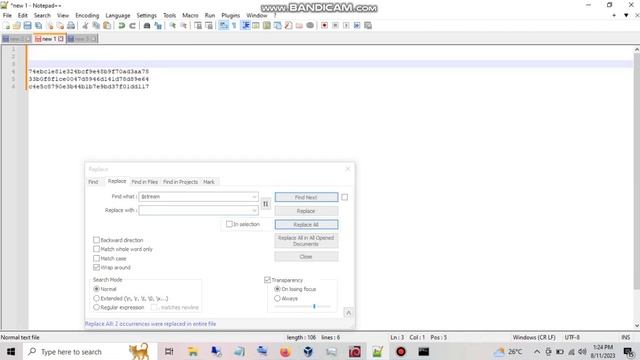The width and height of the screenshot is (640, 360).
Task: Toggle the Show Indent Guide icon
Action: click(x=246, y=26)
